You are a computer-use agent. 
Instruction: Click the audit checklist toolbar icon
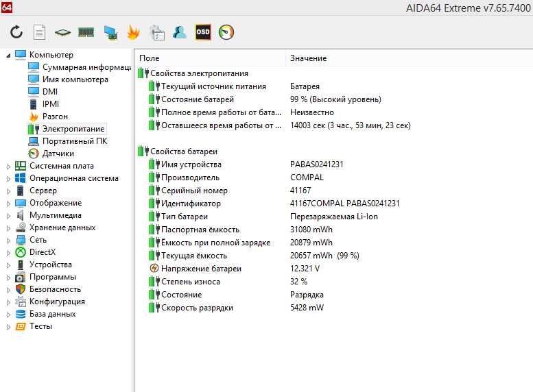[156, 32]
